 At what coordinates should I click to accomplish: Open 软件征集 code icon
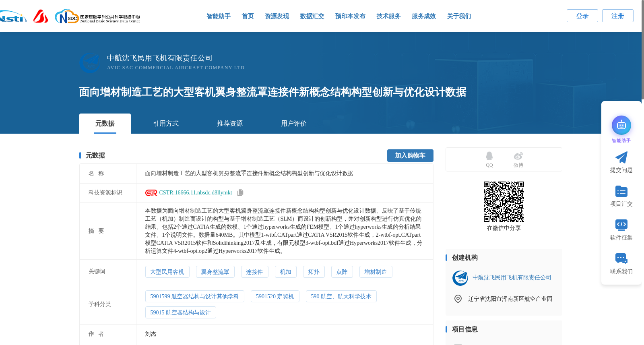(621, 225)
